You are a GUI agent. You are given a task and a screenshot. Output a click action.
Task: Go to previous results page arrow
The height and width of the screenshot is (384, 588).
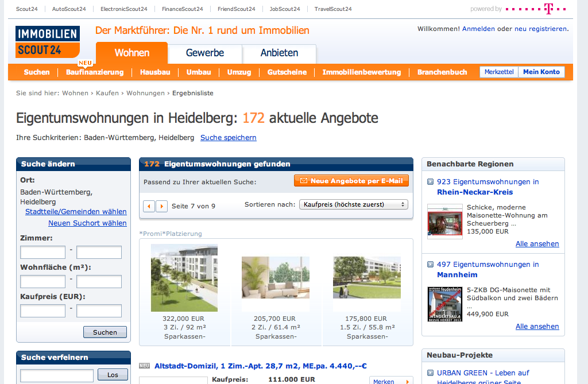(149, 206)
